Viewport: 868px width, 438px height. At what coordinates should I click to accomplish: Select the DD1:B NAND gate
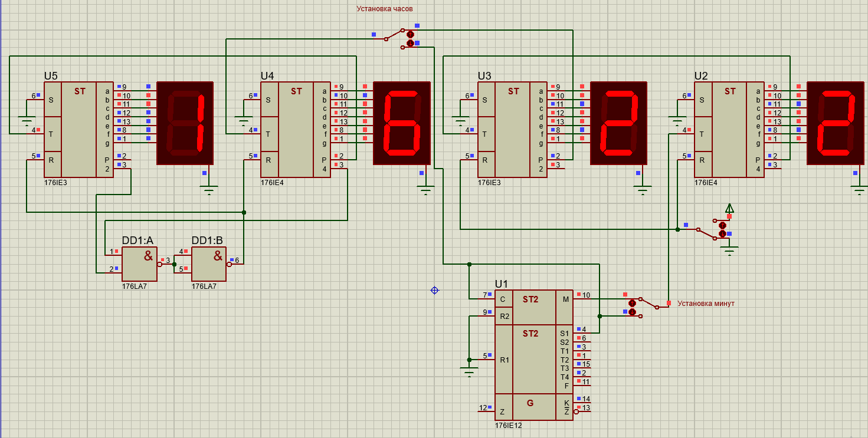coord(209,263)
